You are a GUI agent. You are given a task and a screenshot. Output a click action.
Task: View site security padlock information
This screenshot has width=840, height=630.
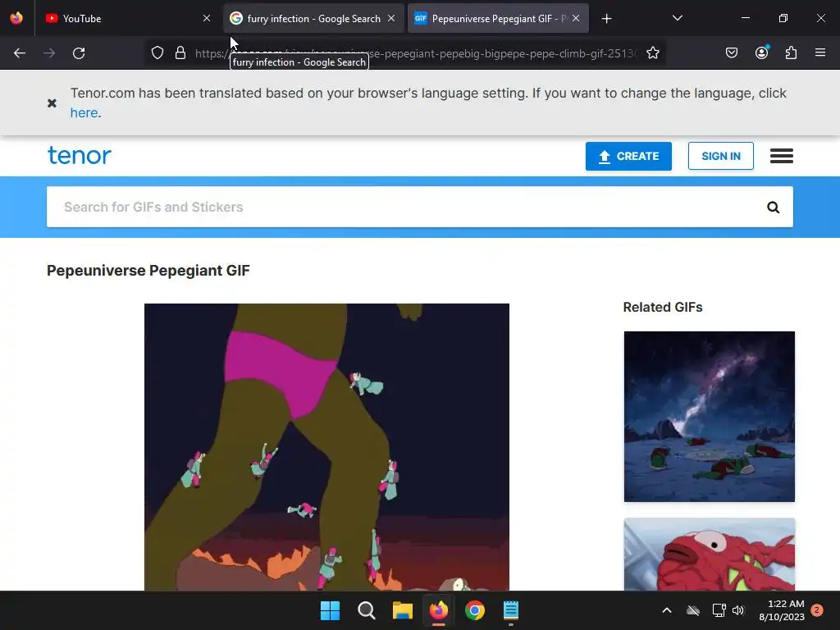pyautogui.click(x=180, y=52)
